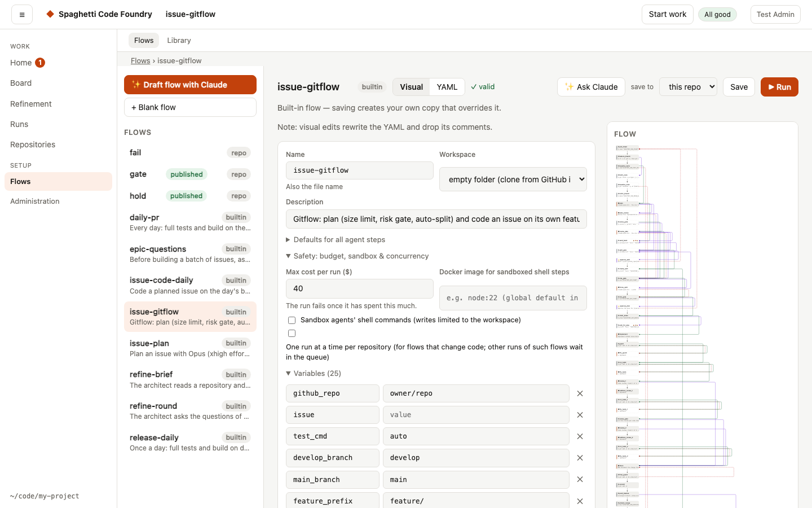Edit the owner/repo value field
This screenshot has height=508, width=812.
pos(476,393)
